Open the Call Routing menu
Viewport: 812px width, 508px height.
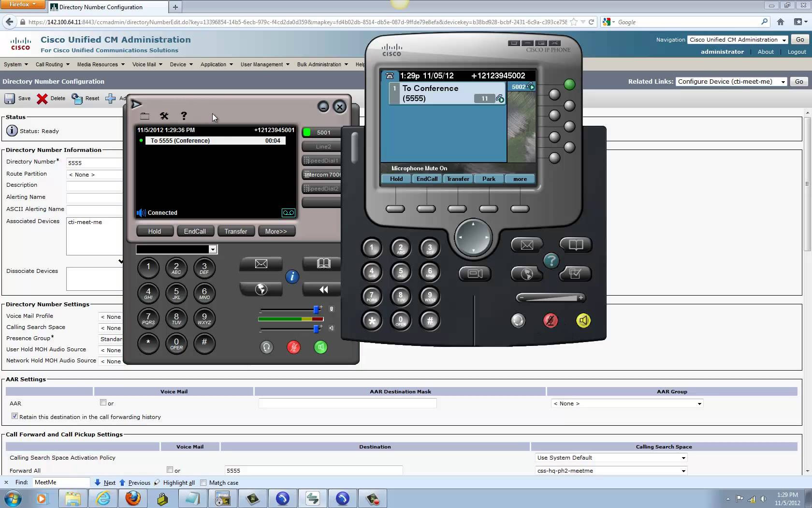pos(52,64)
